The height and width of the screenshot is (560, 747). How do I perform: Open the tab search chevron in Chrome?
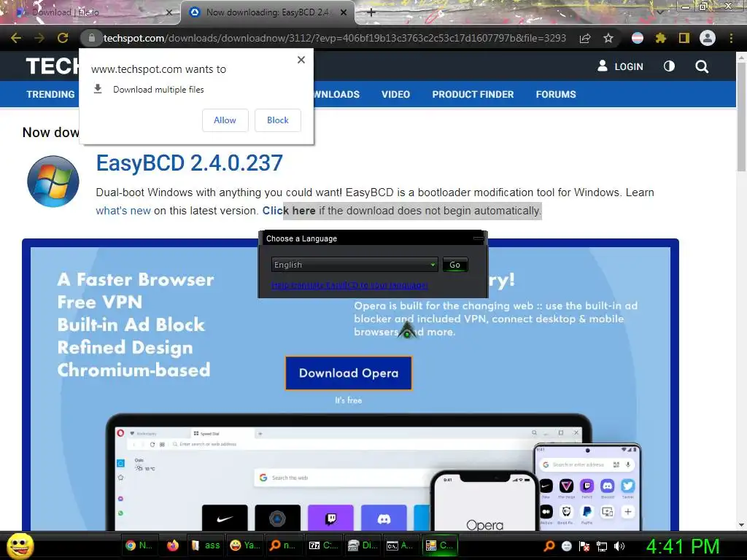[660, 12]
